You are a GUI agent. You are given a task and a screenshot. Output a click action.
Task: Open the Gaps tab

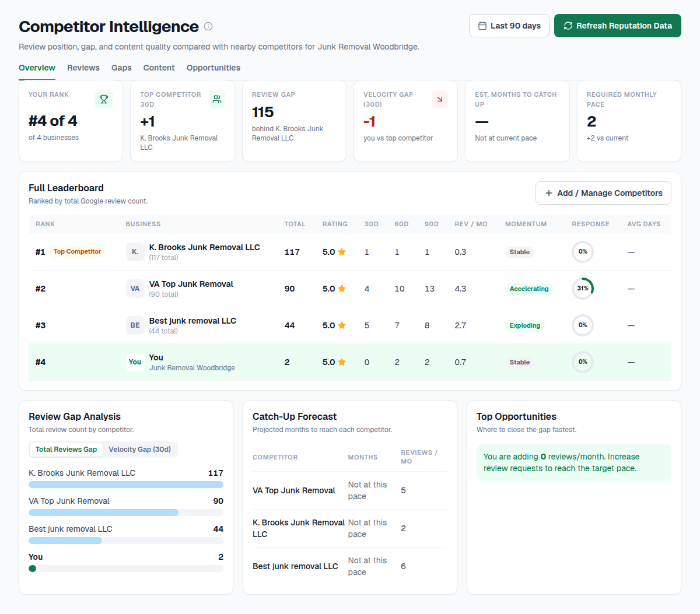[121, 68]
